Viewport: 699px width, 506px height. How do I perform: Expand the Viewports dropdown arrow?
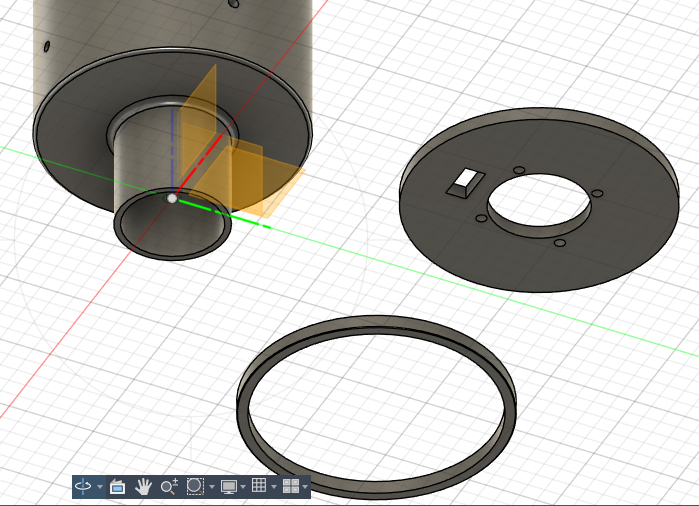[x=305, y=487]
